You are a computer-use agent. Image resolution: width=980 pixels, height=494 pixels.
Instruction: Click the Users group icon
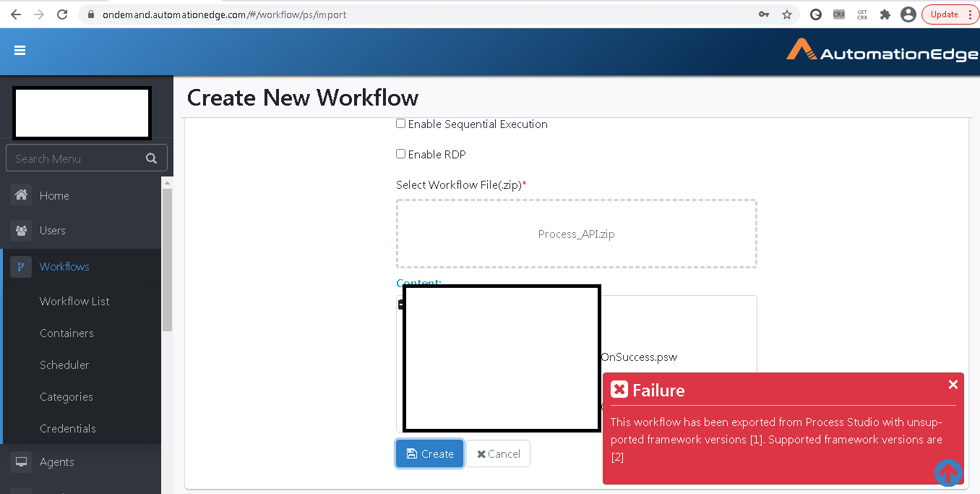(x=21, y=230)
